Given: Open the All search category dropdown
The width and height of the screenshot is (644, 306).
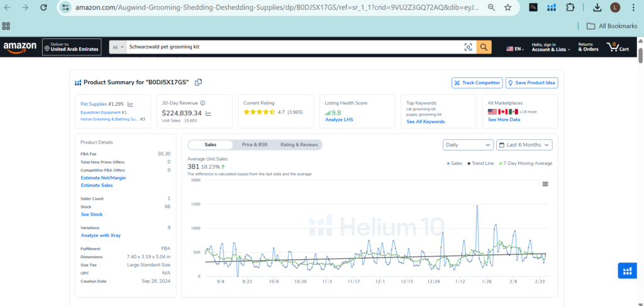Looking at the screenshot, I should click(118, 47).
